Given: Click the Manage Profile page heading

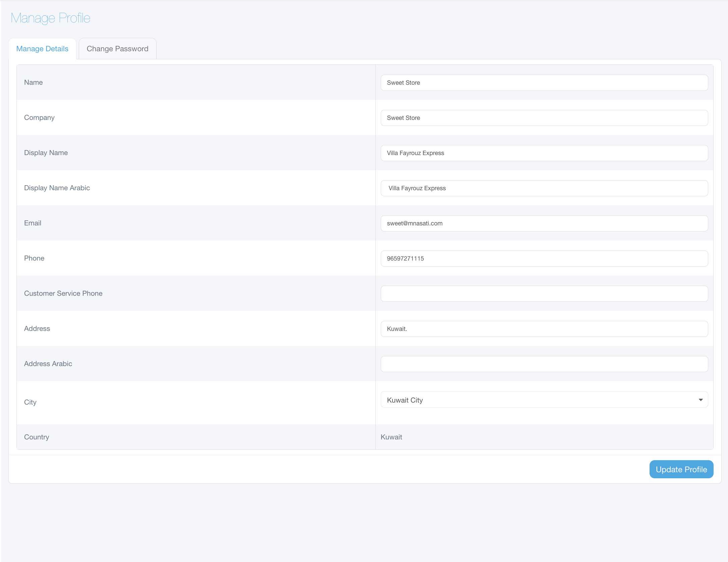Looking at the screenshot, I should pyautogui.click(x=50, y=18).
